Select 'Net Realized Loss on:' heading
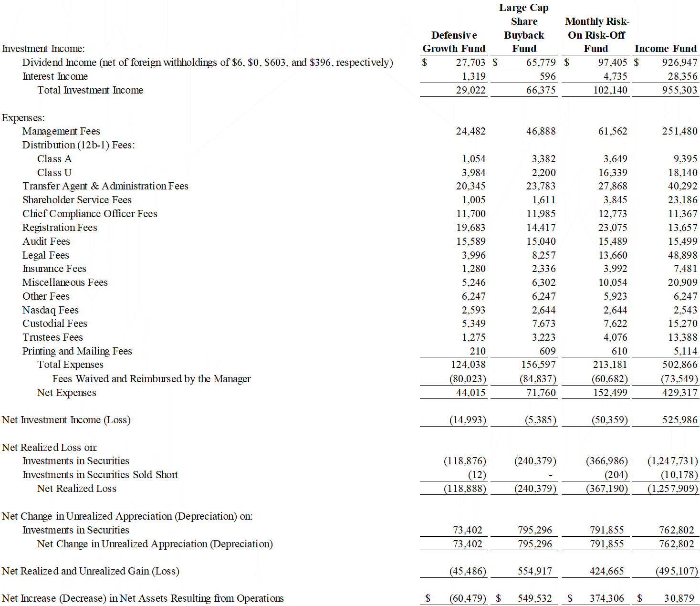700x606 pixels. (x=49, y=448)
